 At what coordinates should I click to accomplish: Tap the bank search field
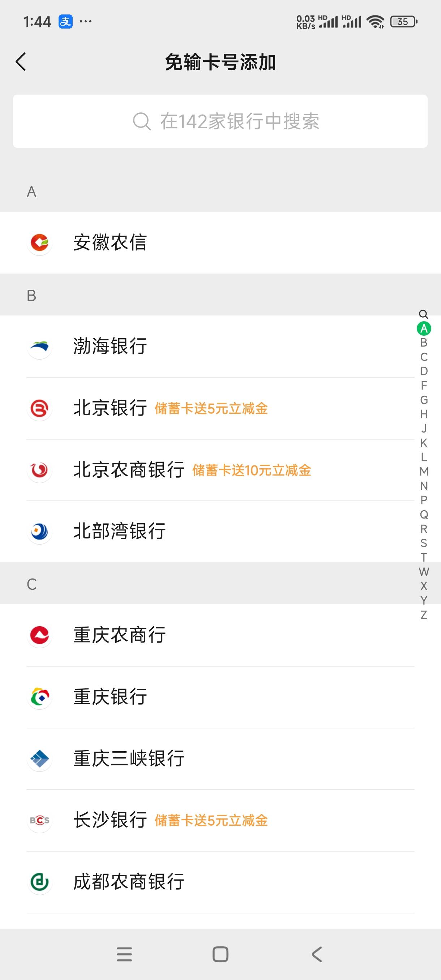(220, 121)
